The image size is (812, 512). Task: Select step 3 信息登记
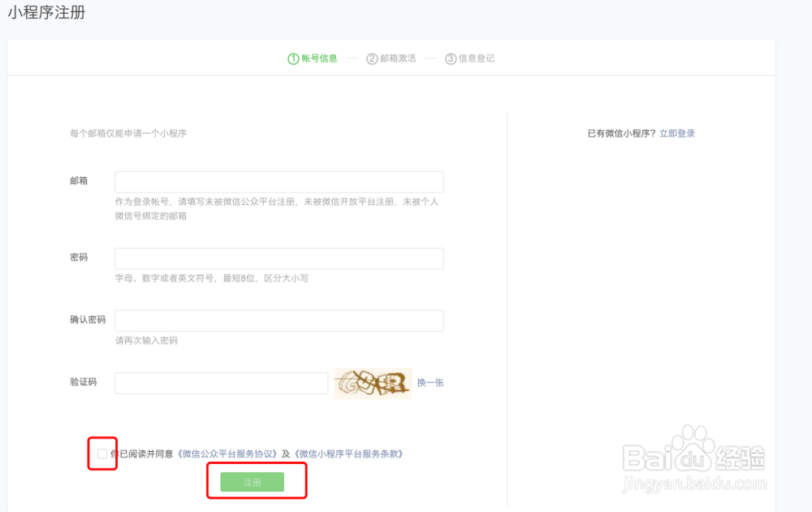coord(469,59)
